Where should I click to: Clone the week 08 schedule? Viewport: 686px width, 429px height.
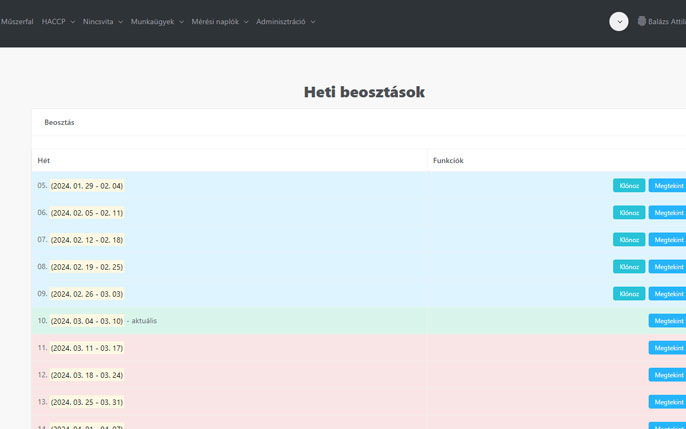point(629,267)
